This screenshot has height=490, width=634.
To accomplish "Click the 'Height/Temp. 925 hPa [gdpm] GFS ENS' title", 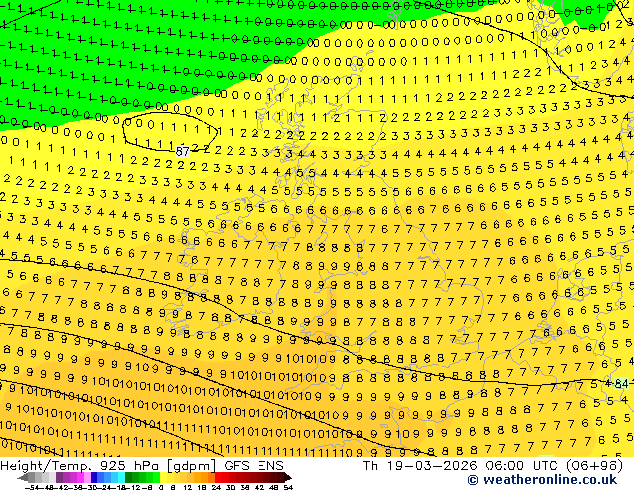I will pos(142,466).
